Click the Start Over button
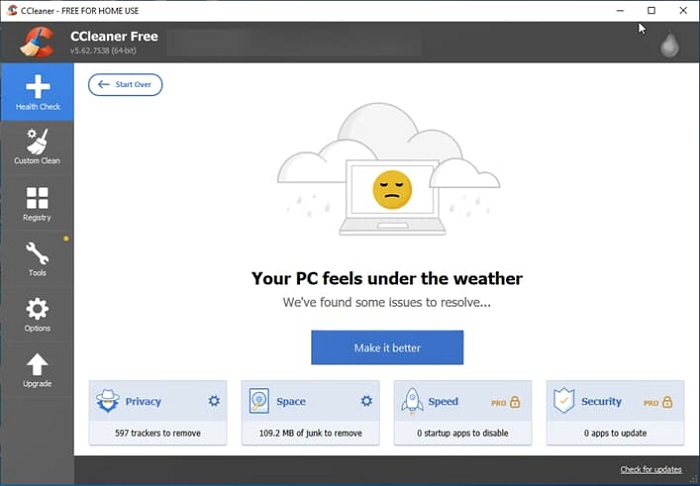The height and width of the screenshot is (486, 700). (x=125, y=85)
